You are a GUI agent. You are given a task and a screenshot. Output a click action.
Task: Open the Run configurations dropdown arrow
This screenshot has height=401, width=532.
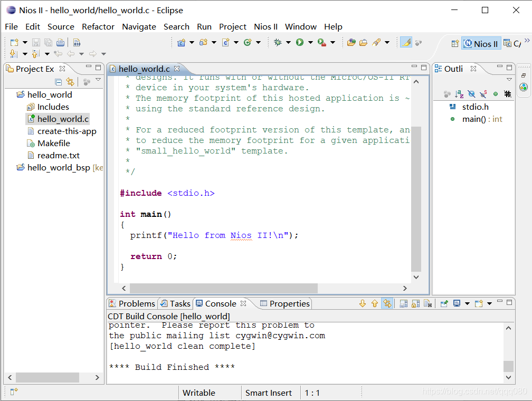pos(310,43)
